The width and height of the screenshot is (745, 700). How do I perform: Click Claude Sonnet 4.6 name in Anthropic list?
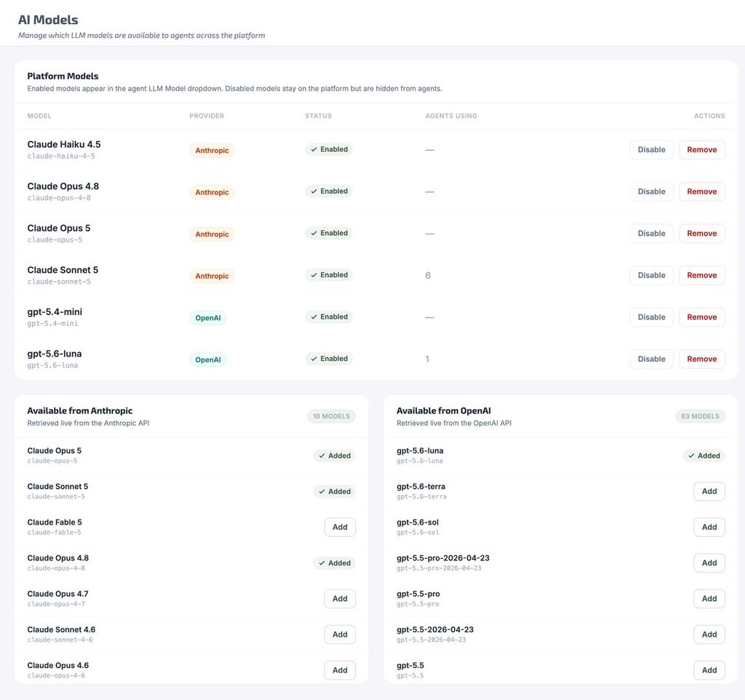61,629
